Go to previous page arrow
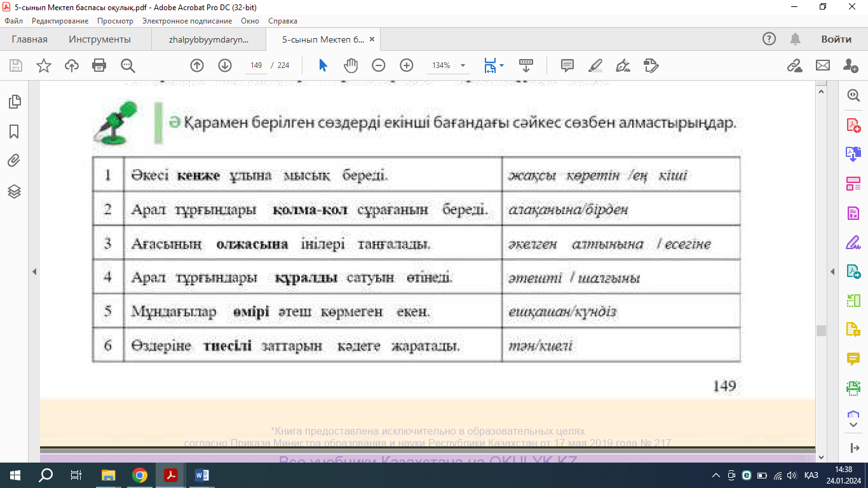 pos(197,65)
